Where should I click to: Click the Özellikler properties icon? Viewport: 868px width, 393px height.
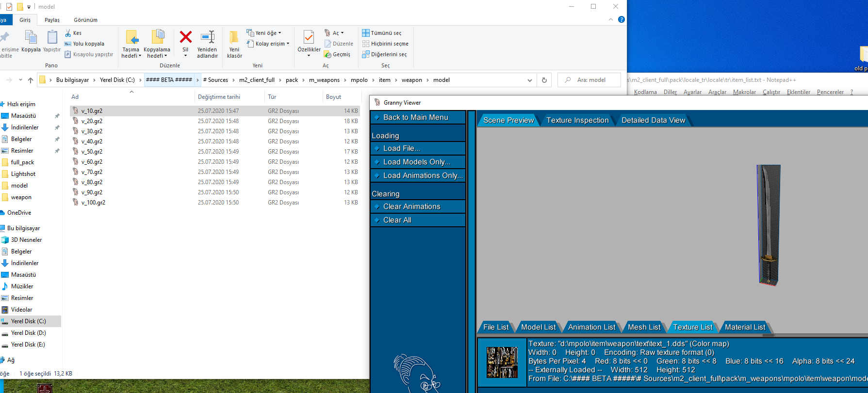coord(309,37)
